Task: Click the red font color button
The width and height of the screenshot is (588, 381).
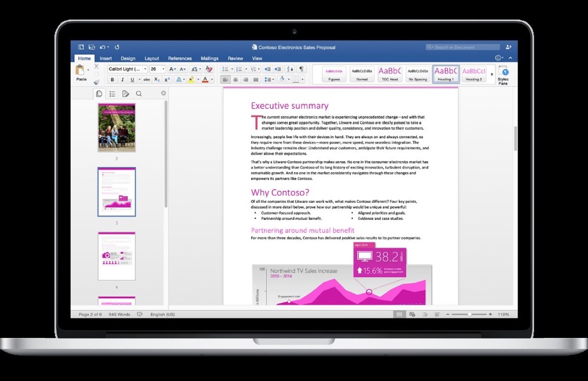Action: [x=205, y=79]
